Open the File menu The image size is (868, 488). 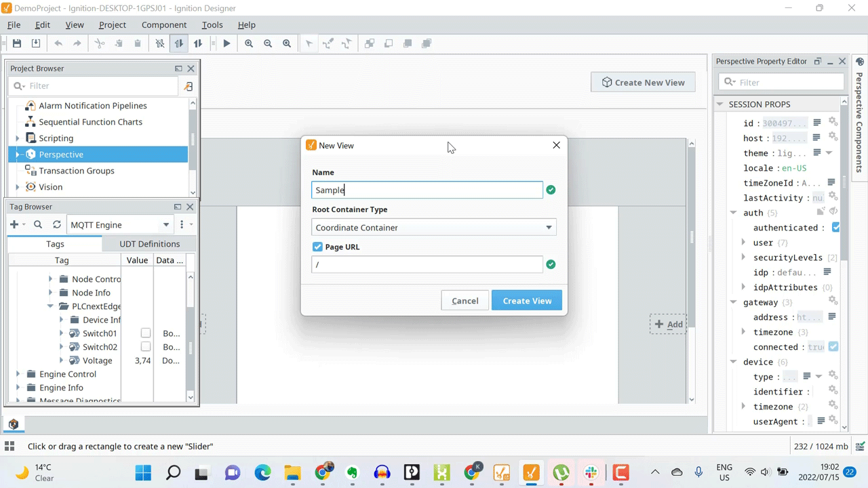[x=14, y=24]
